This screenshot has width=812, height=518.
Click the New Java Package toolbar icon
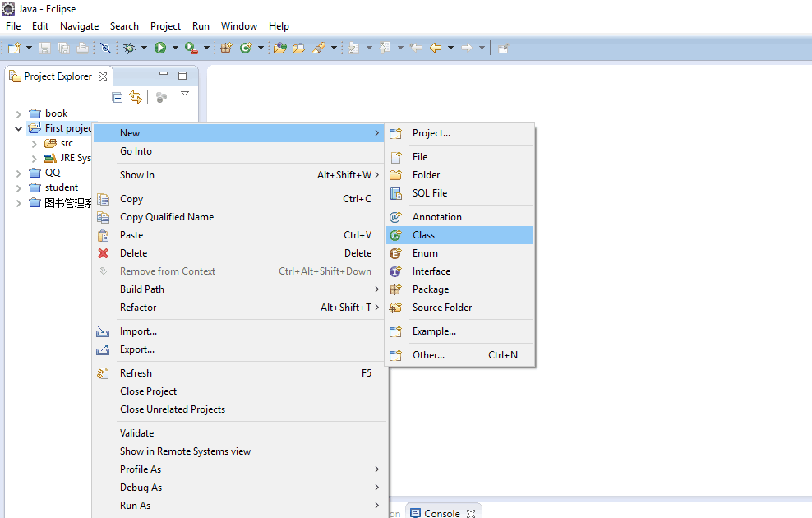226,49
